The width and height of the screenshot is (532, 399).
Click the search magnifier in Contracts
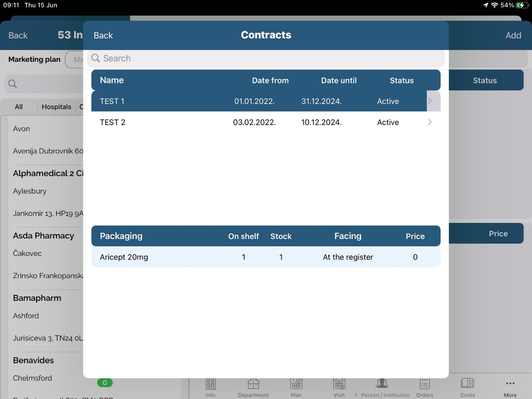pos(96,58)
